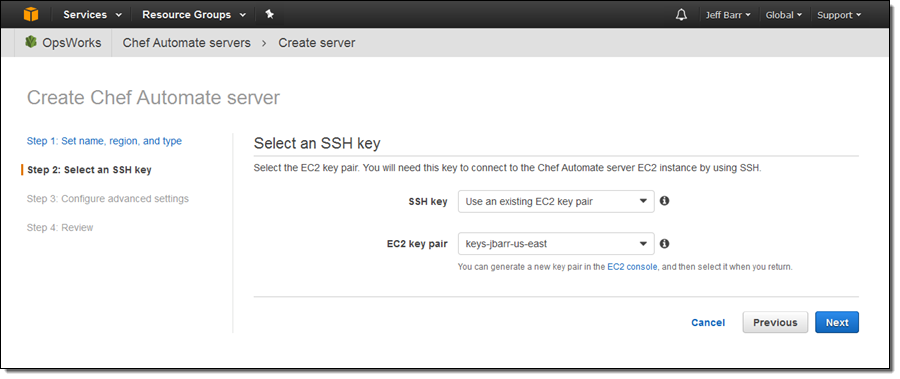Click the blue Next button
900x379 pixels.
point(837,323)
